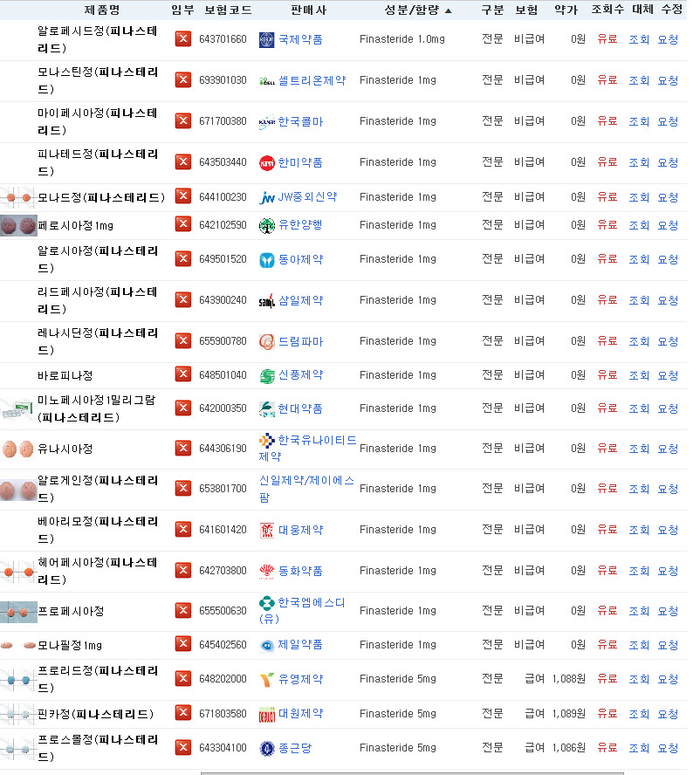Screen dimensions: 700x775
Task: Click 요청 link for 바로피나정
Action: (x=668, y=375)
